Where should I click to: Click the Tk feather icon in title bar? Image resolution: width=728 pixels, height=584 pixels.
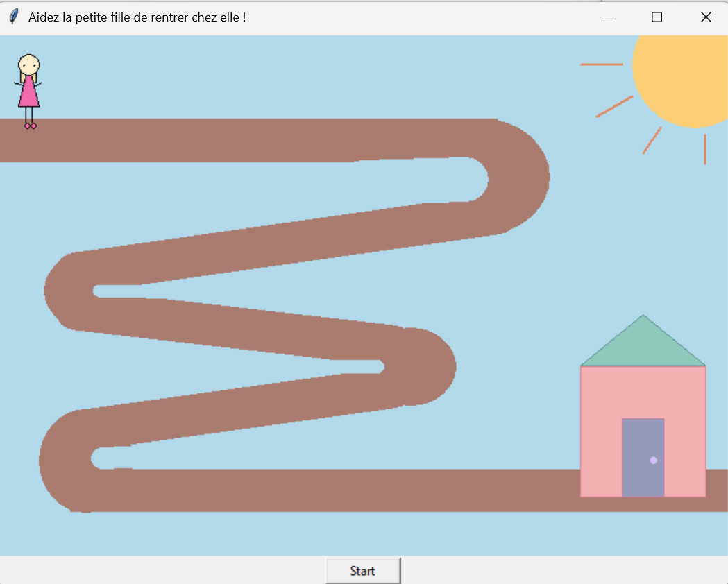pos(13,17)
